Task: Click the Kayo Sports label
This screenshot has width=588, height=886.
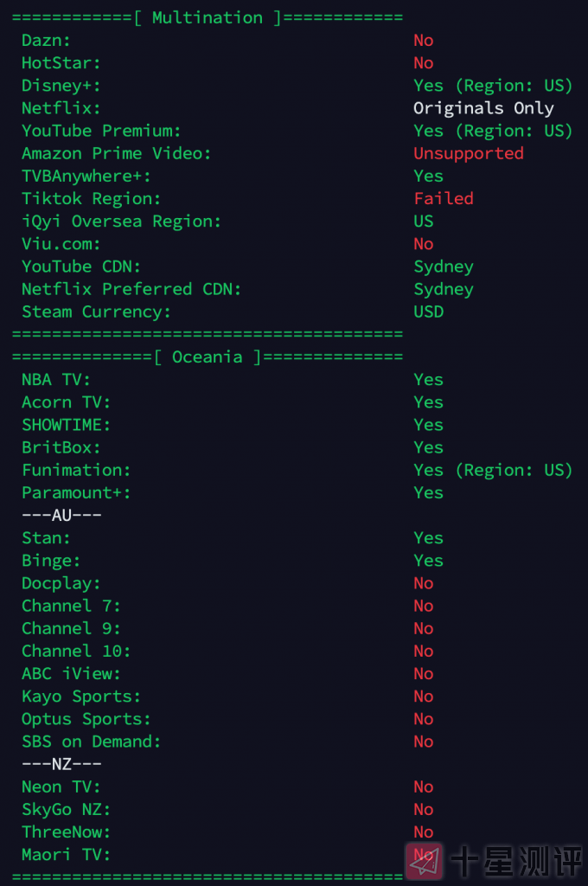Action: [x=80, y=697]
